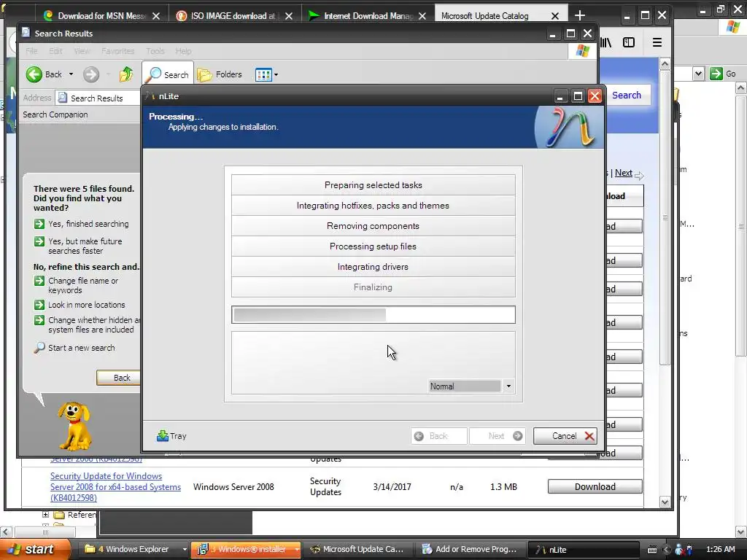Open the Help menu in Search Results
Screen dimensions: 747x560
click(183, 51)
